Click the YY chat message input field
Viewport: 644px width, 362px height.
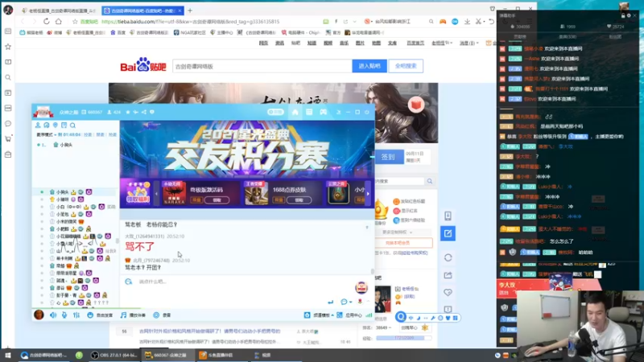[x=242, y=282]
